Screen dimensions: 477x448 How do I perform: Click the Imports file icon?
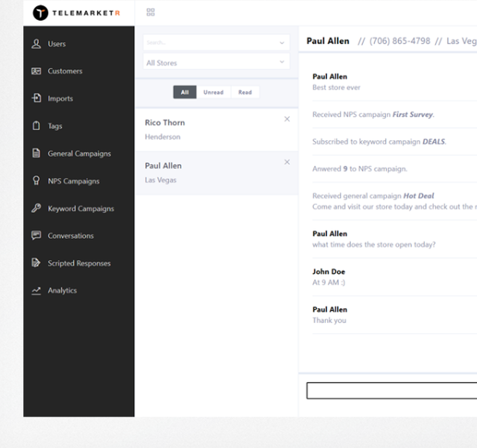click(36, 98)
